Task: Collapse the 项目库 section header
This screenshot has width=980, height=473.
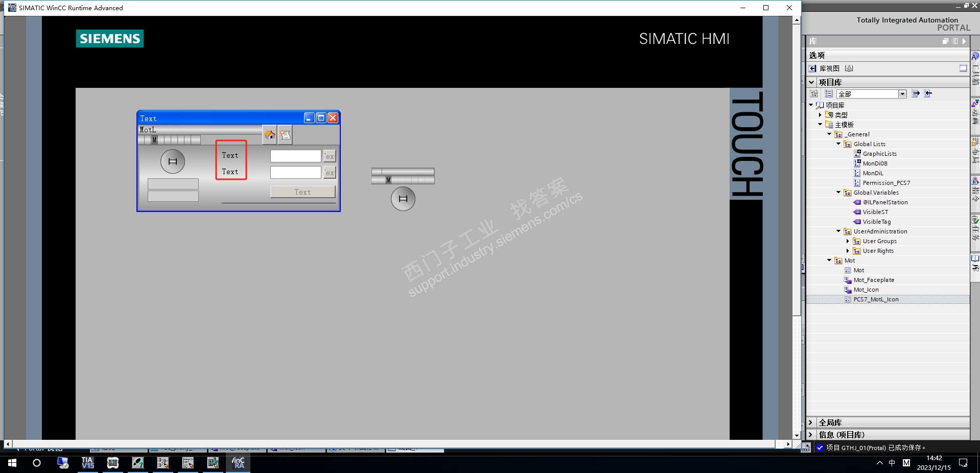Action: click(x=811, y=82)
